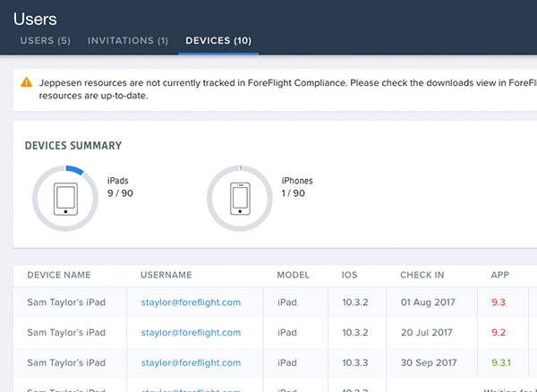
Task: Open staylor@foreflight.com link in 30 Sep 2017 row
Action: [191, 362]
